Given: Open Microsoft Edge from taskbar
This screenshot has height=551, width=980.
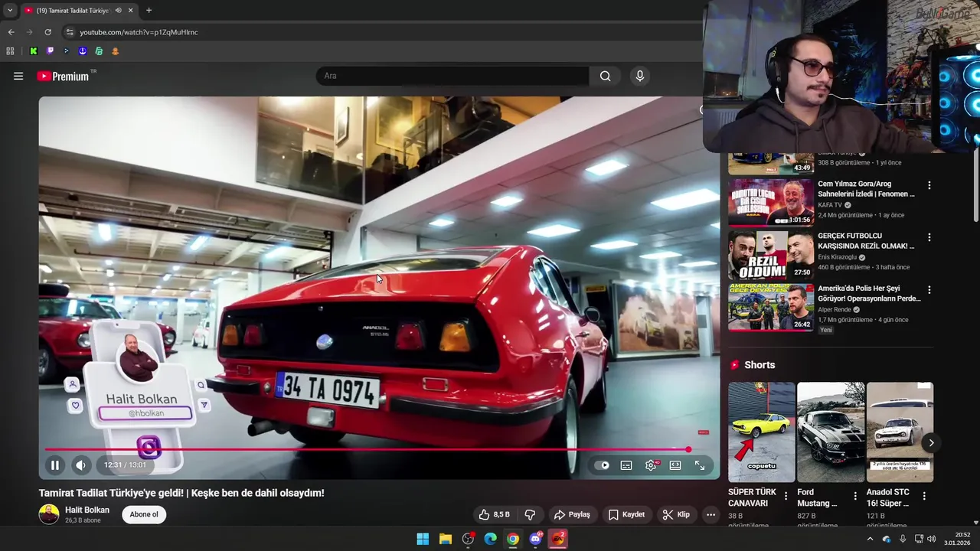Looking at the screenshot, I should point(491,539).
